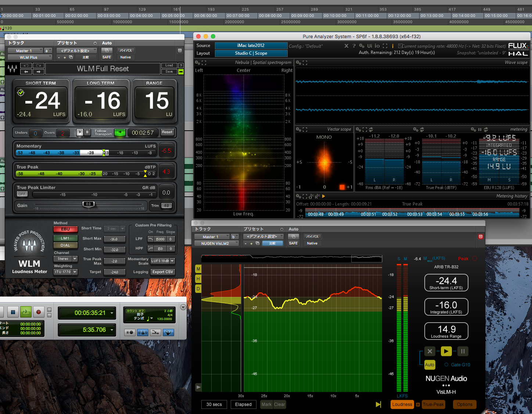Image resolution: width=532 pixels, height=414 pixels.
Task: Click the io icon in Pure Analyzer toolbar
Action: [x=377, y=46]
